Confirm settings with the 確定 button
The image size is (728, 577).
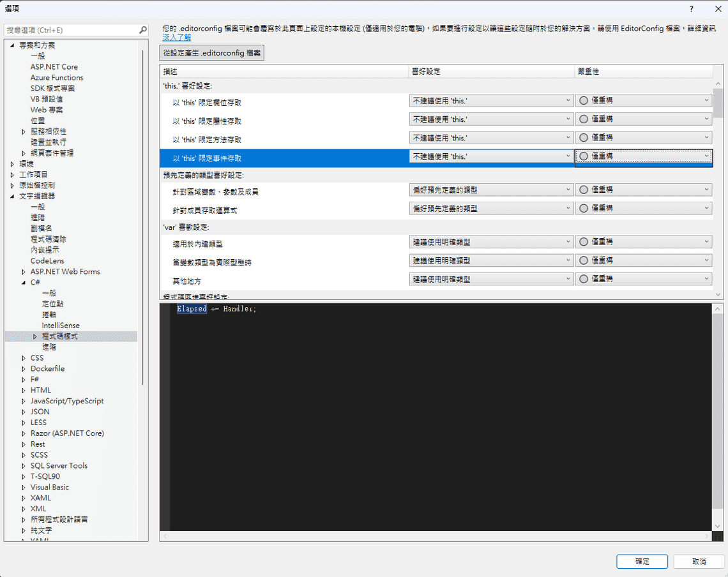642,561
